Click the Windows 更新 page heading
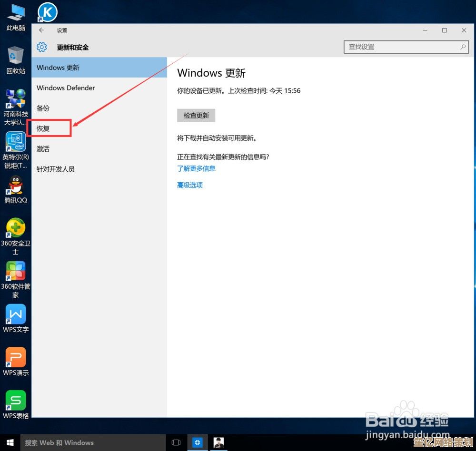 pos(211,73)
